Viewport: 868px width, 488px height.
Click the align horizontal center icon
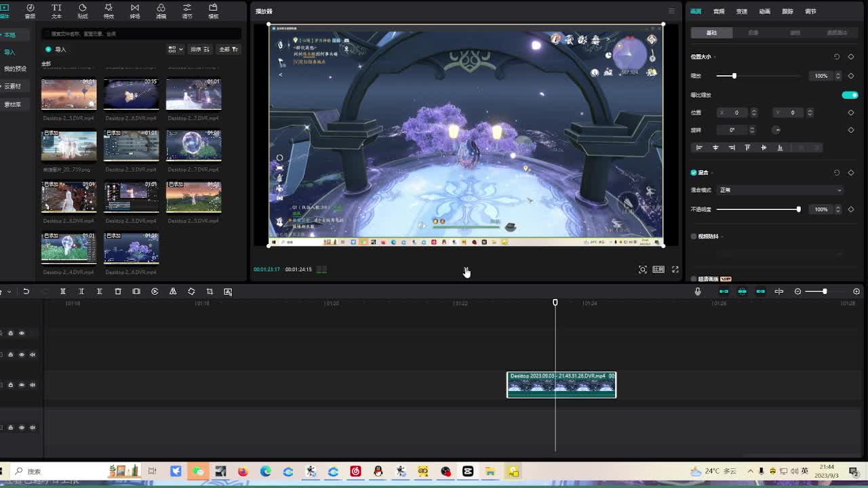click(x=715, y=147)
